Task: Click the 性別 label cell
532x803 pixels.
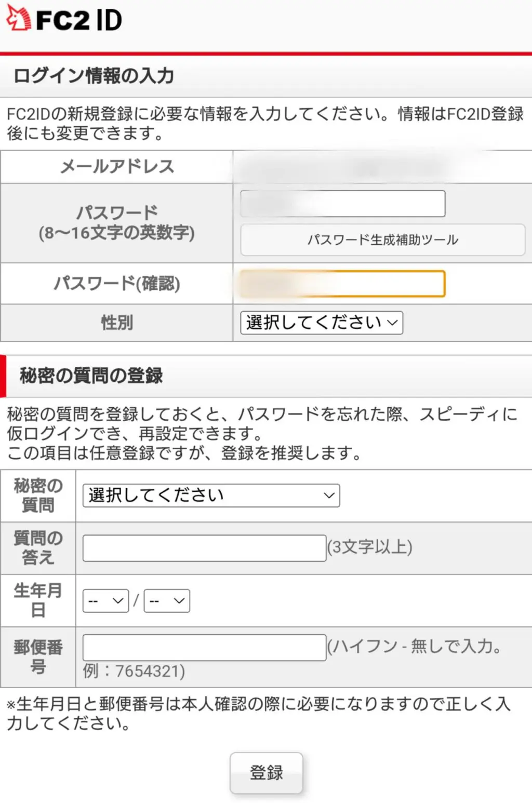Action: tap(117, 323)
